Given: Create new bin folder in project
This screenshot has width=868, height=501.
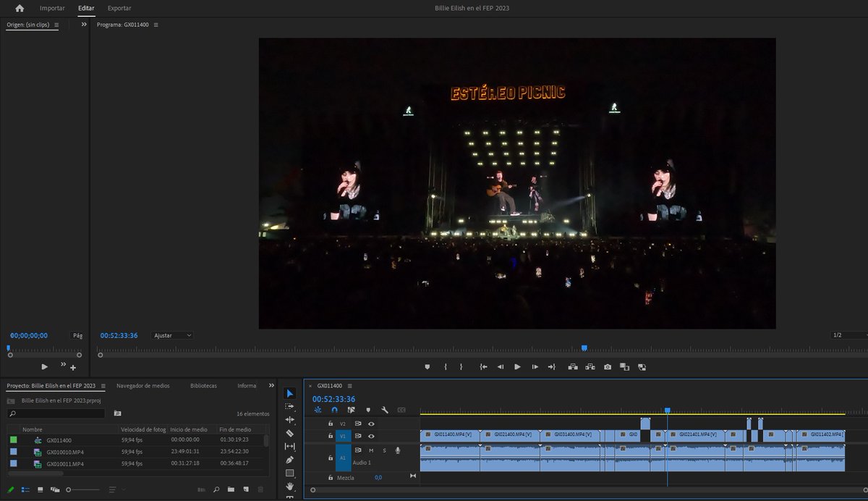Looking at the screenshot, I should (231, 490).
